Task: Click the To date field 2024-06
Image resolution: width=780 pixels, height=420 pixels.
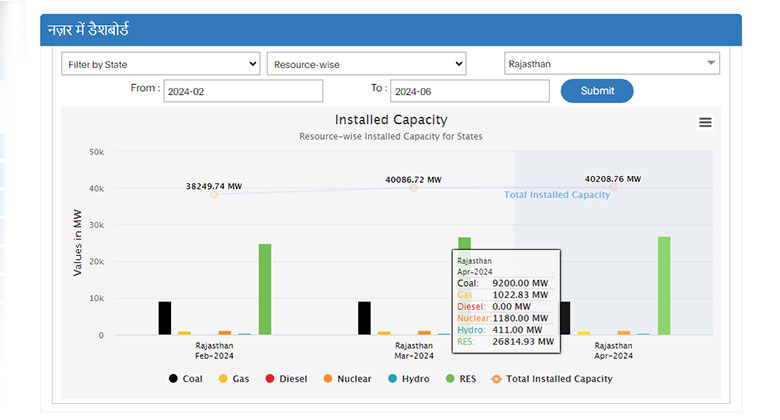Action: tap(470, 91)
